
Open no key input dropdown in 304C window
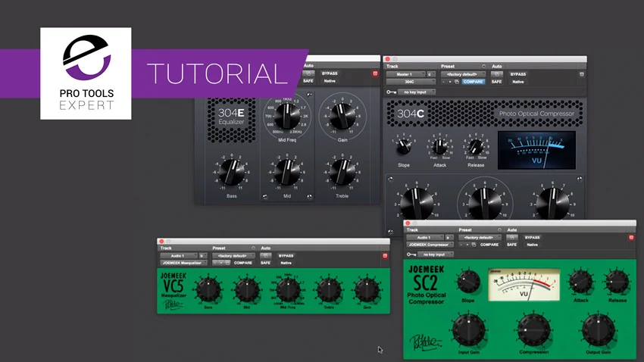(416, 92)
